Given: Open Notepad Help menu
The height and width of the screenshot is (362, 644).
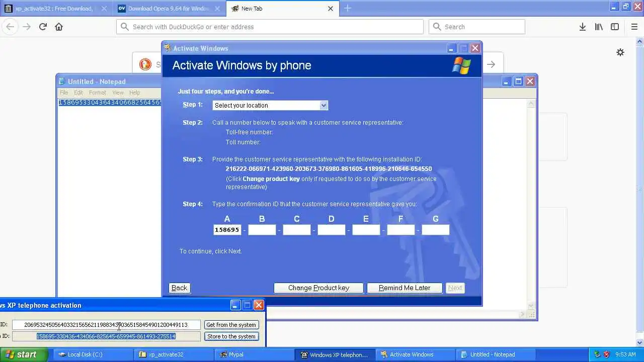Looking at the screenshot, I should pyautogui.click(x=134, y=93).
